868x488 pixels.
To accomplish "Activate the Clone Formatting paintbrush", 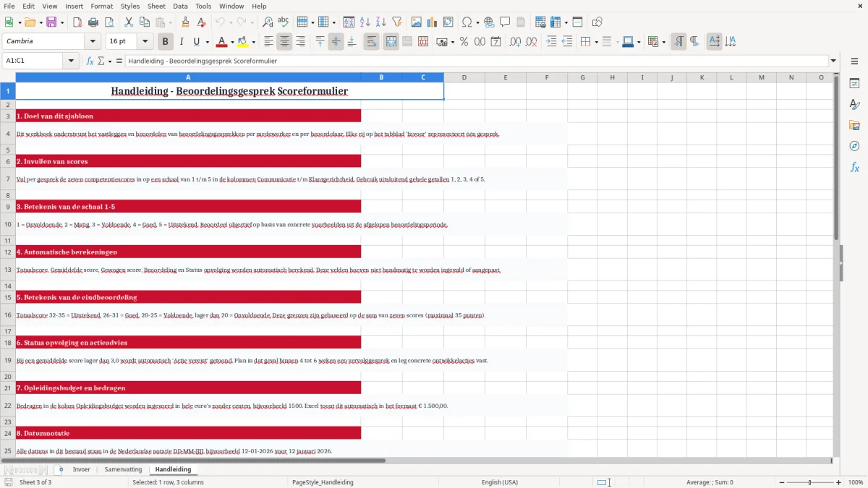I will pos(186,22).
